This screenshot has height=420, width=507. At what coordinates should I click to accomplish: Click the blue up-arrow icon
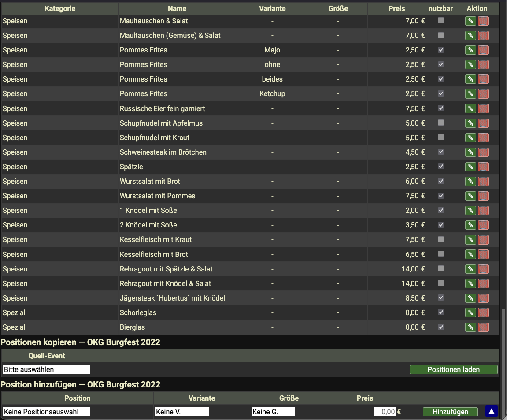coord(491,412)
